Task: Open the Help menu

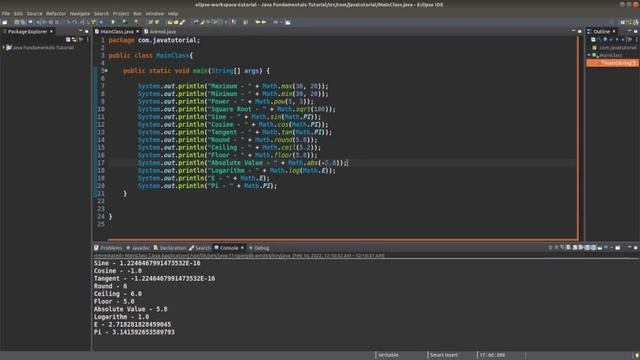Action: (x=173, y=13)
